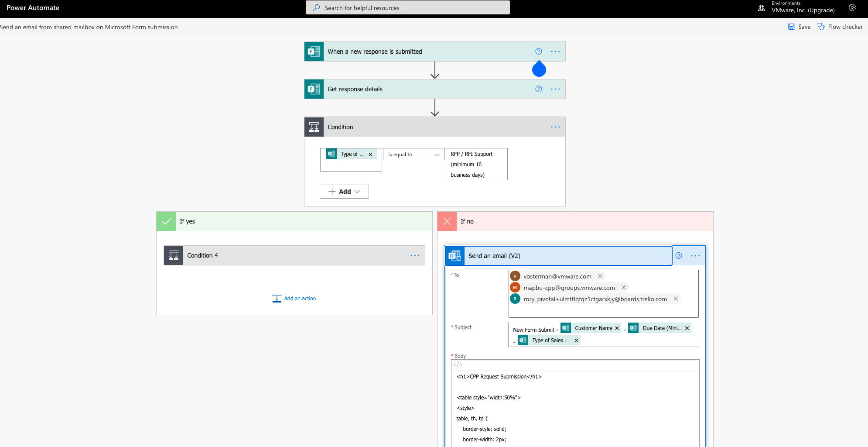Image resolution: width=868 pixels, height=447 pixels.
Task: Open ellipsis menu of 'When a new response is submitted'
Action: click(555, 52)
